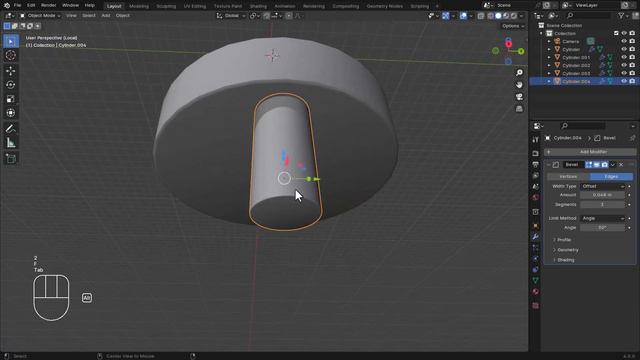Viewport: 640px width, 360px height.
Task: Switch perspective/orthographic grid icon in viewport
Action: pos(519,109)
